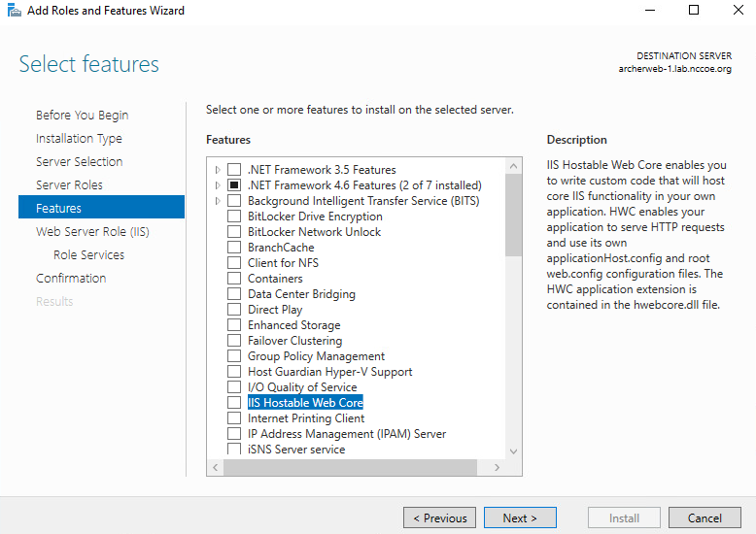Expand Background Intelligent Transfer Service tree node
The width and height of the screenshot is (756, 534).
(218, 201)
